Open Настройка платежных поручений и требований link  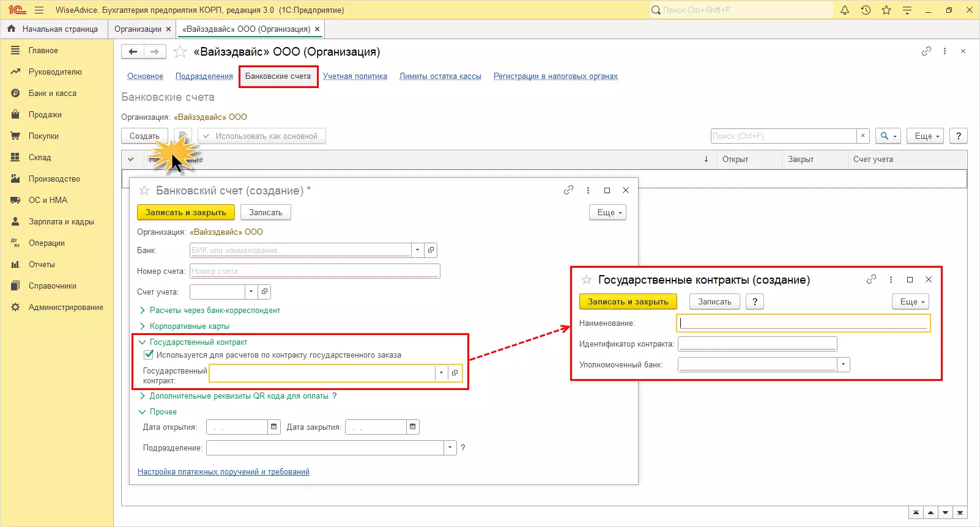click(x=223, y=471)
